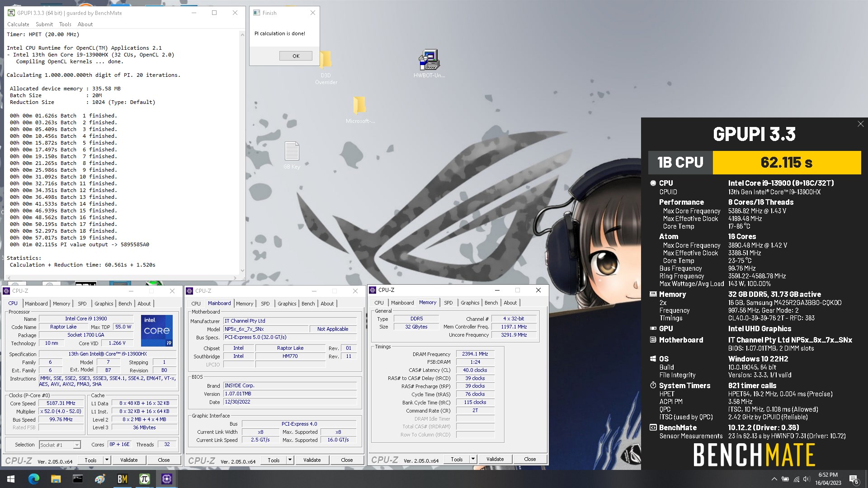This screenshot has height=488, width=868.
Task: Click the title icon of the Memory CPU-Z window
Action: (373, 290)
